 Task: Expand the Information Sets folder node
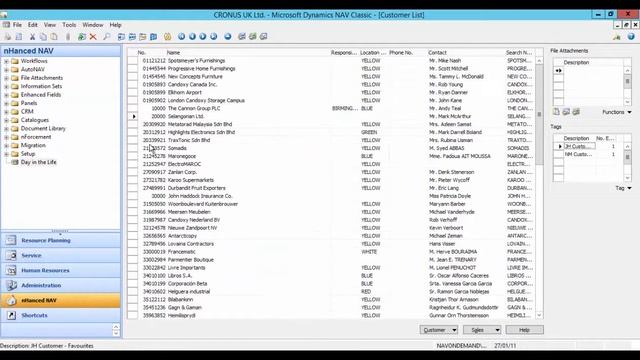click(6, 87)
